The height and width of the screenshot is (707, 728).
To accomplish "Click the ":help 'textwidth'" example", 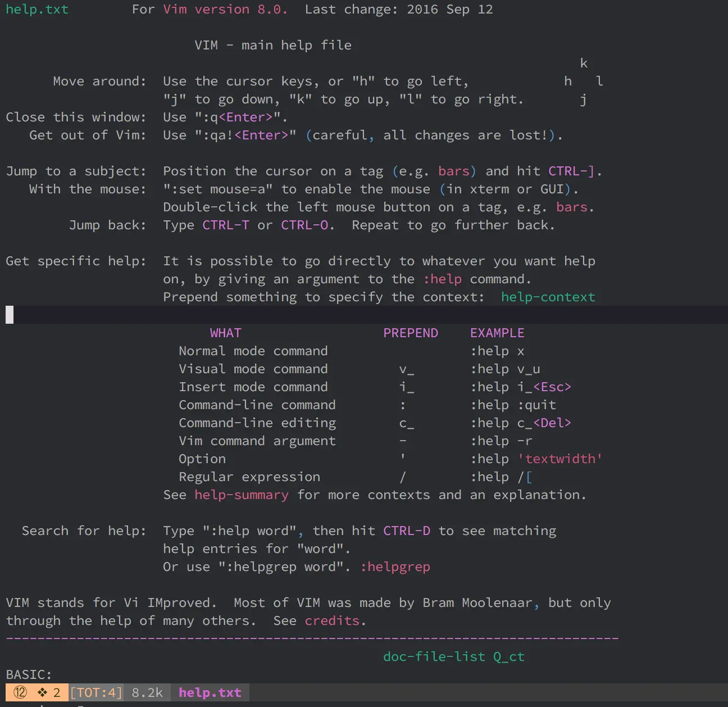I will pos(536,459).
